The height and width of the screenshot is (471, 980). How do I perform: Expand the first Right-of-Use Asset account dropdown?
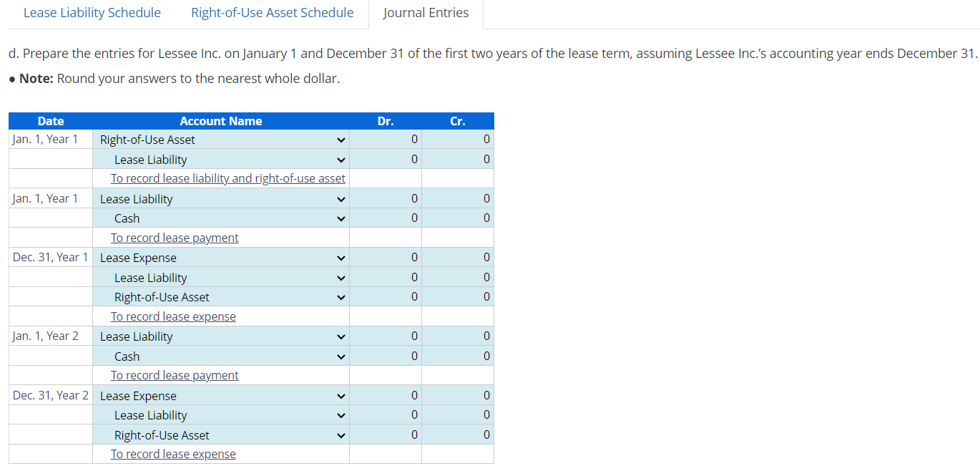(x=221, y=140)
